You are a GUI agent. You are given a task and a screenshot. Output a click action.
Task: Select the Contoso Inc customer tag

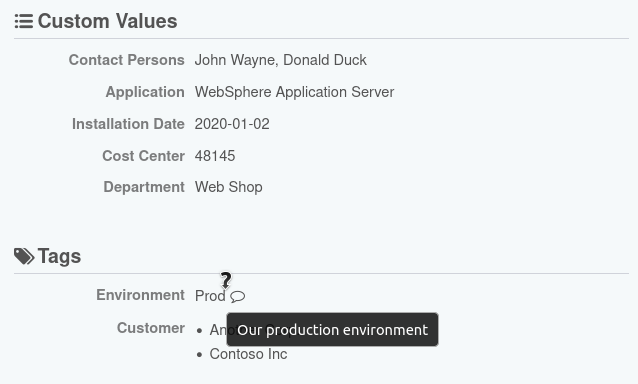click(x=248, y=354)
